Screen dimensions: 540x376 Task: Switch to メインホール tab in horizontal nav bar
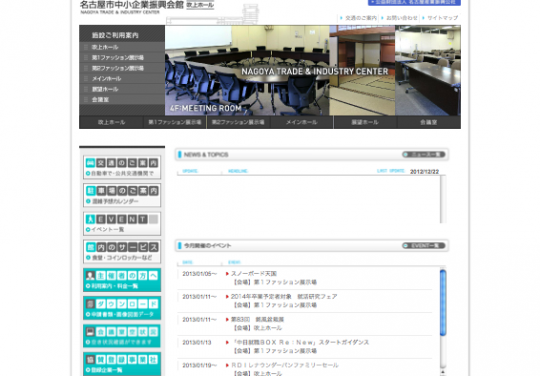coord(302,122)
